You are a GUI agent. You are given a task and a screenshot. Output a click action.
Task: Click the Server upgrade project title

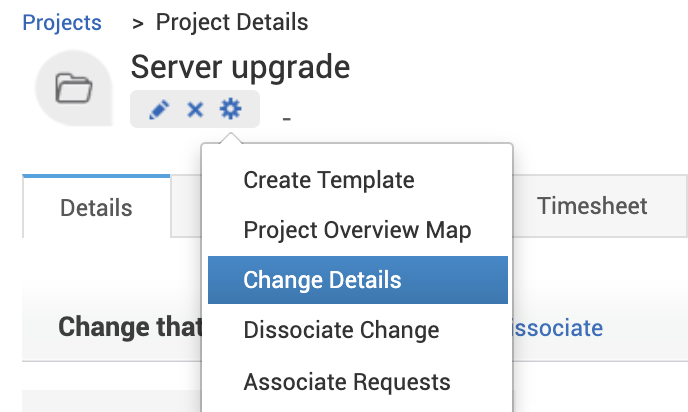pyautogui.click(x=240, y=67)
